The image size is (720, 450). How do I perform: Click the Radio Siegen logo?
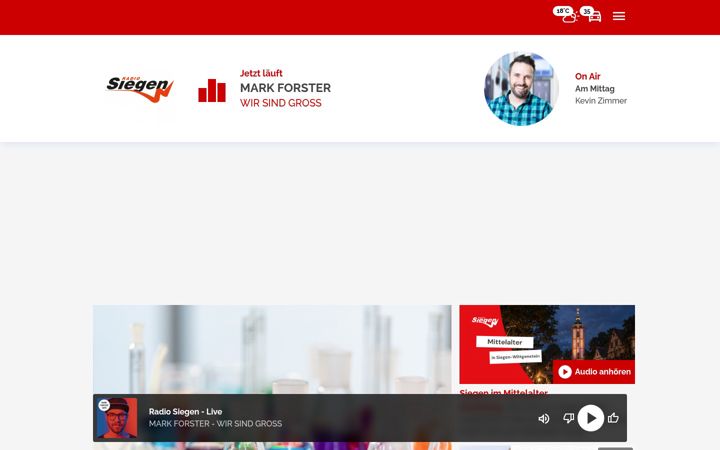pyautogui.click(x=140, y=88)
